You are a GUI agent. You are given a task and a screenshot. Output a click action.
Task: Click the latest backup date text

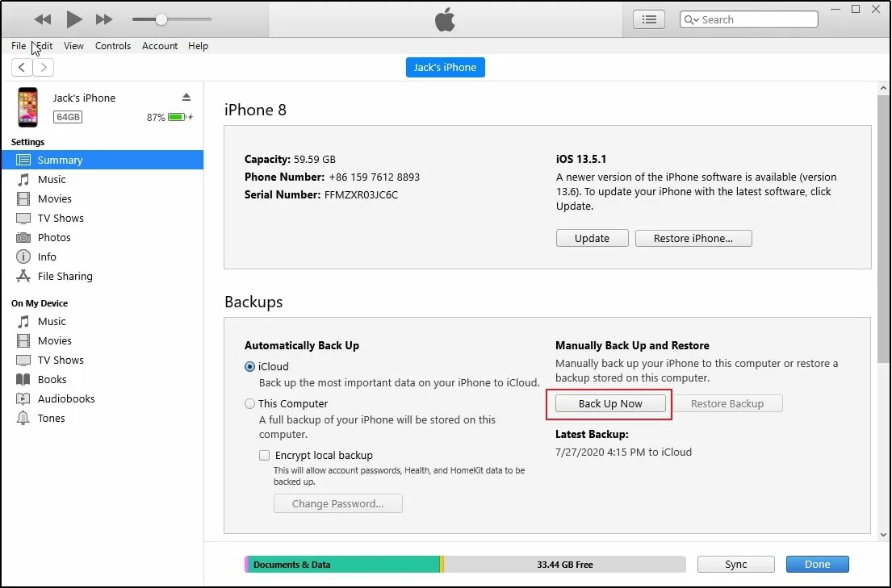click(x=623, y=452)
